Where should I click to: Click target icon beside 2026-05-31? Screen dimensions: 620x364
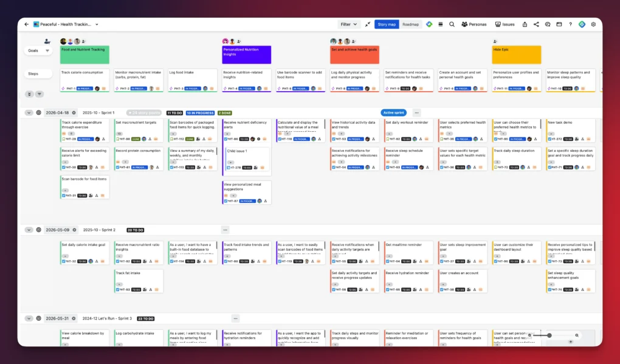pos(39,318)
